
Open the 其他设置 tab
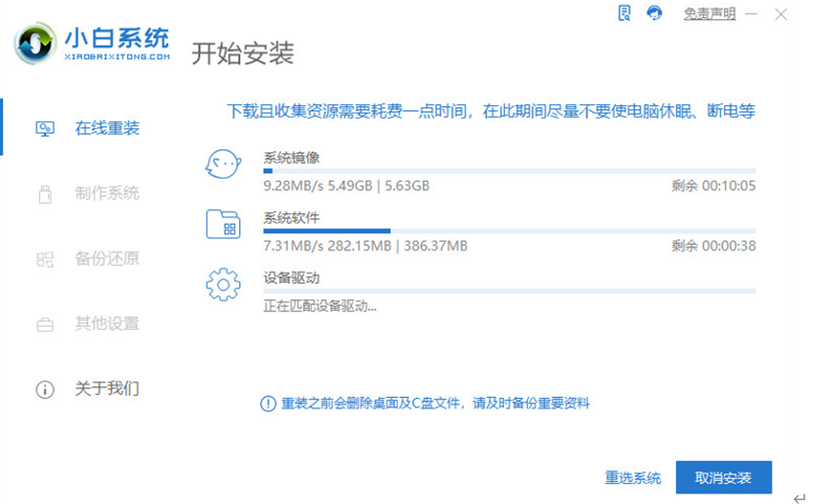pos(107,323)
